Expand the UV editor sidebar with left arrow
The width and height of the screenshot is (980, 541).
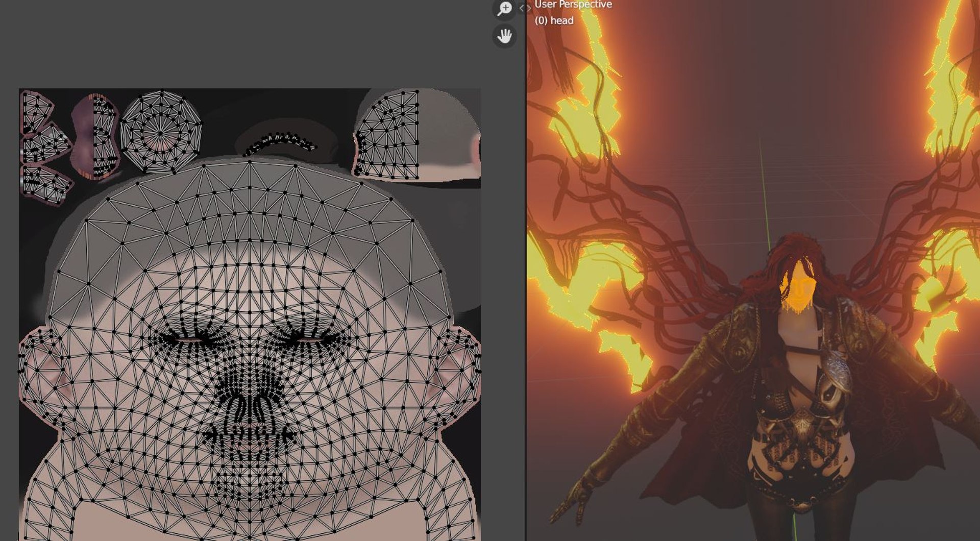[522, 8]
